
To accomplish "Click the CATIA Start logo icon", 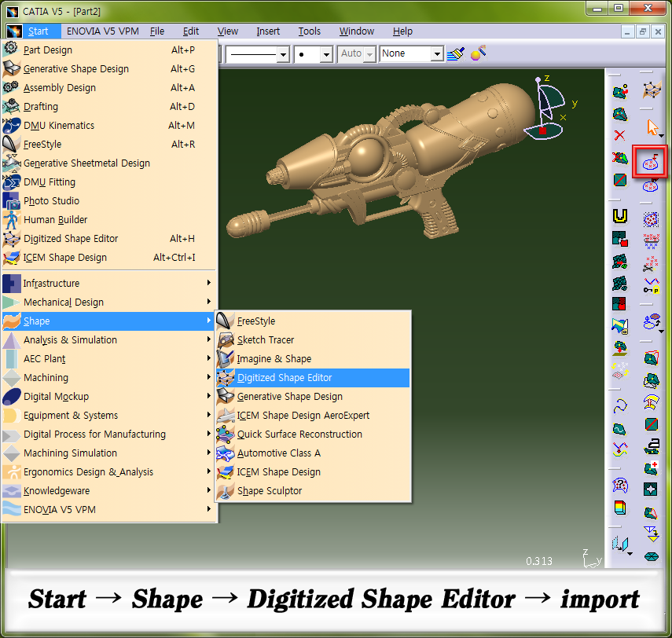I will (x=14, y=31).
